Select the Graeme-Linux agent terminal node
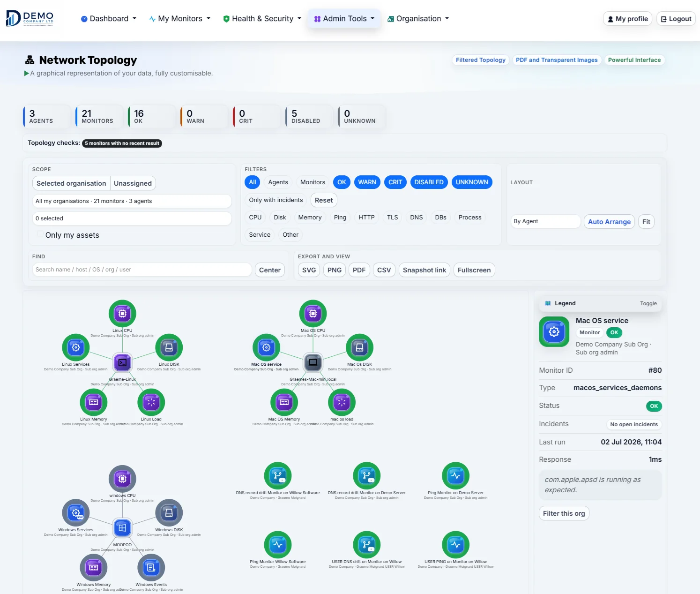 122,362
